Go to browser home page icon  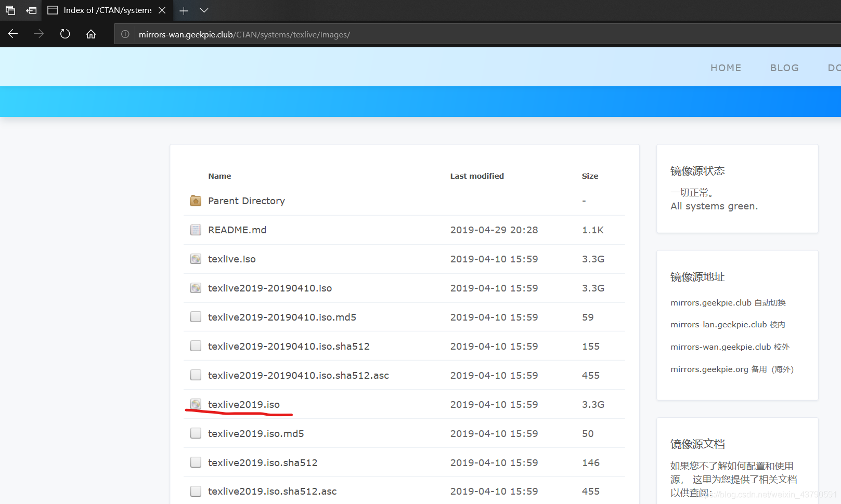(x=91, y=34)
